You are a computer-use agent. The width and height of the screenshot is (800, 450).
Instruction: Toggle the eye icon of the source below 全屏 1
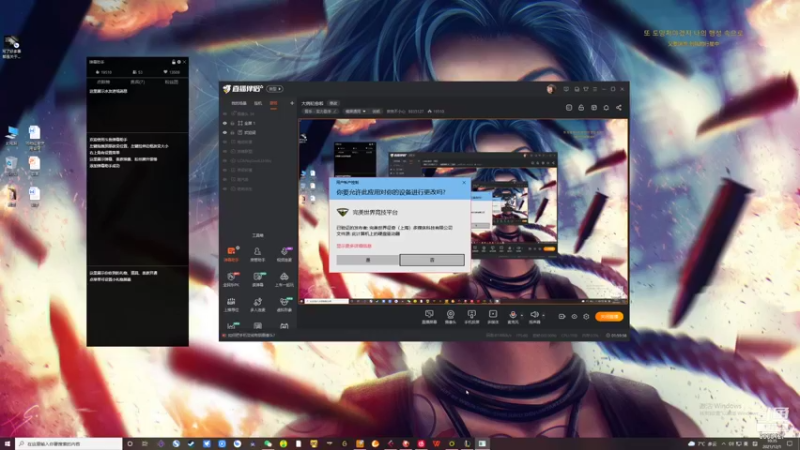point(225,132)
